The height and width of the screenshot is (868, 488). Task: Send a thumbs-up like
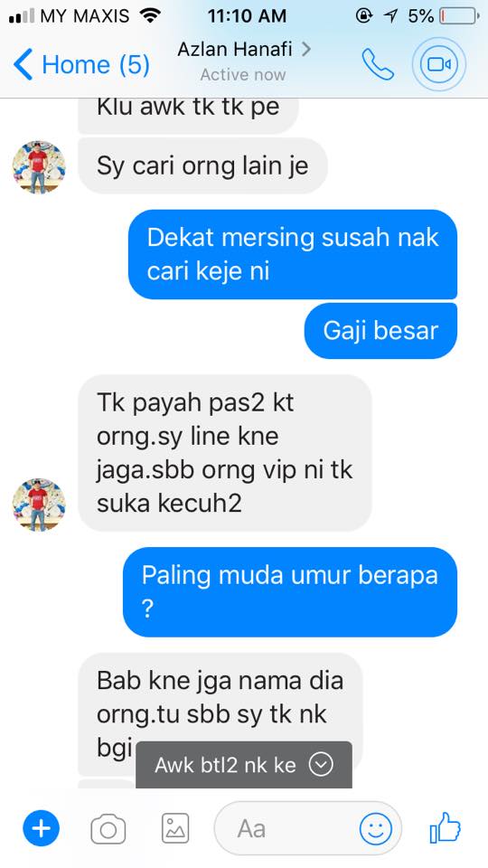pos(446,827)
